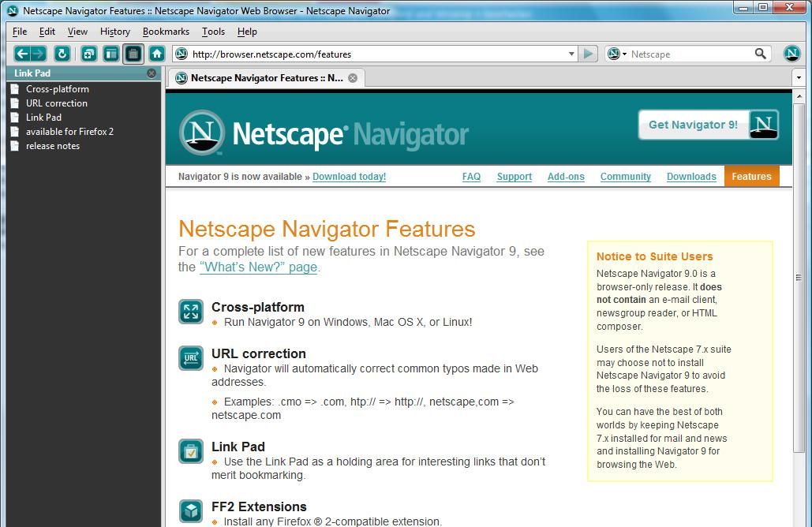This screenshot has width=812, height=527.
Task: Click the Cross-platform heading on the page
Action: (258, 307)
